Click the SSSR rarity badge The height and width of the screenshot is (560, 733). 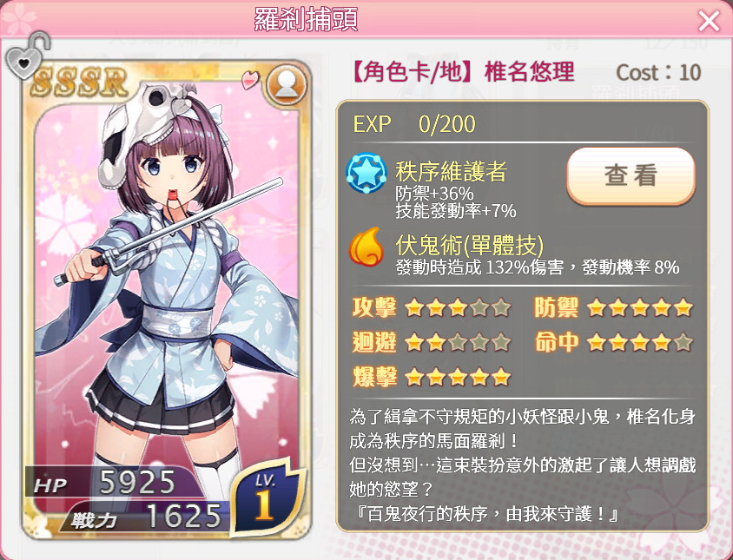click(x=80, y=82)
